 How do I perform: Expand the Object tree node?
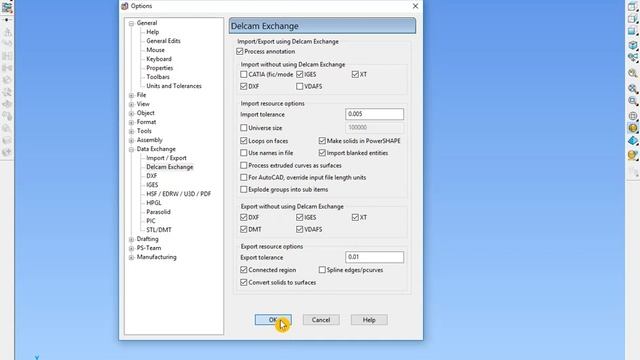tap(131, 113)
